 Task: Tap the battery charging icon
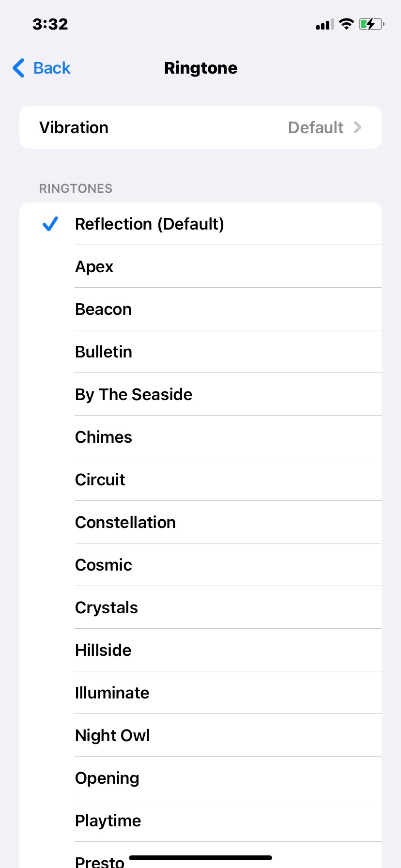coord(371,24)
